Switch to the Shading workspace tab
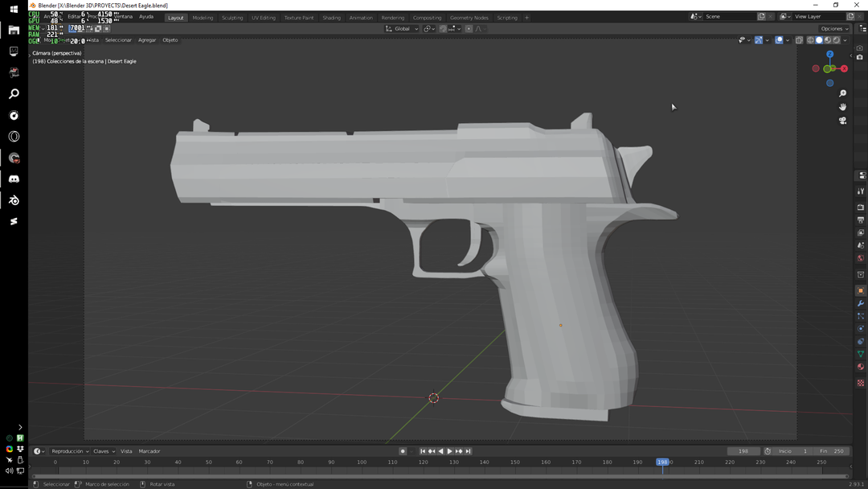 coord(331,17)
